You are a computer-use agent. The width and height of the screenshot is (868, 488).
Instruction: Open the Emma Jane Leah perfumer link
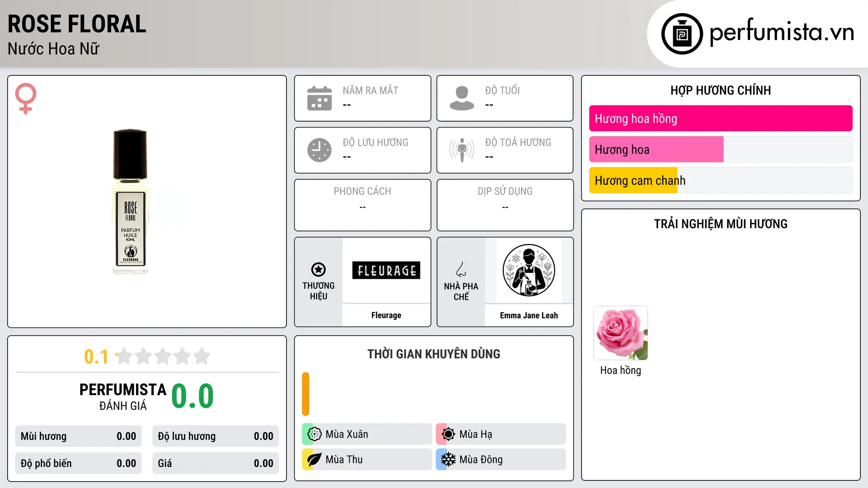coord(529,315)
